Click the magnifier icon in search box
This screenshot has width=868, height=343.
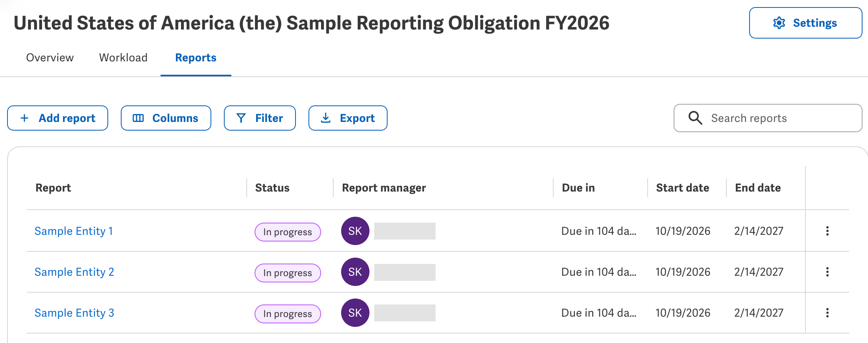tap(695, 118)
